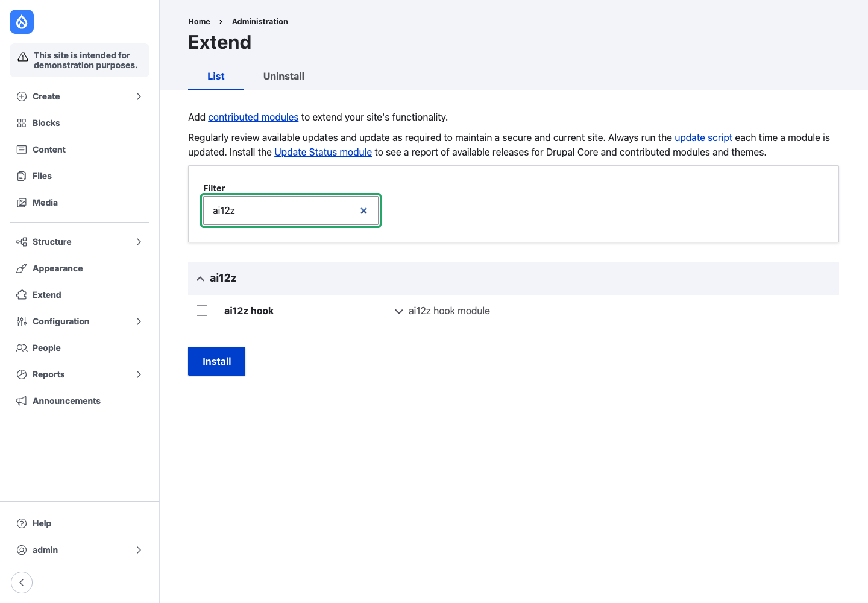Go to Administration via breadcrumb
The width and height of the screenshot is (868, 603).
[x=260, y=21]
